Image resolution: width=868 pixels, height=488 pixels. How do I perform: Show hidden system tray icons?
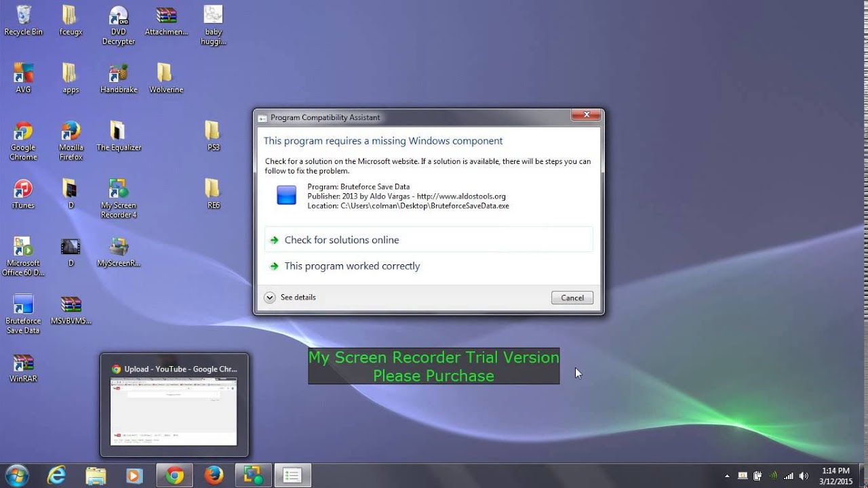click(x=727, y=476)
